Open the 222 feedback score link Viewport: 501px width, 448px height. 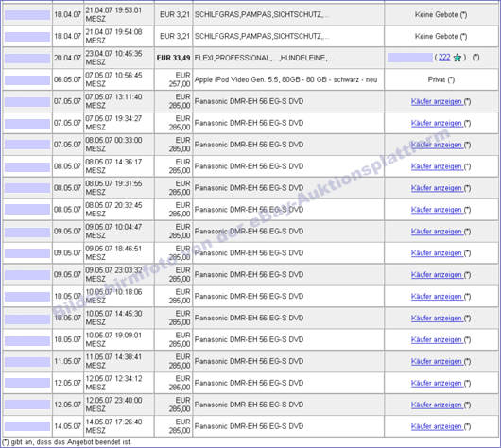click(x=444, y=58)
